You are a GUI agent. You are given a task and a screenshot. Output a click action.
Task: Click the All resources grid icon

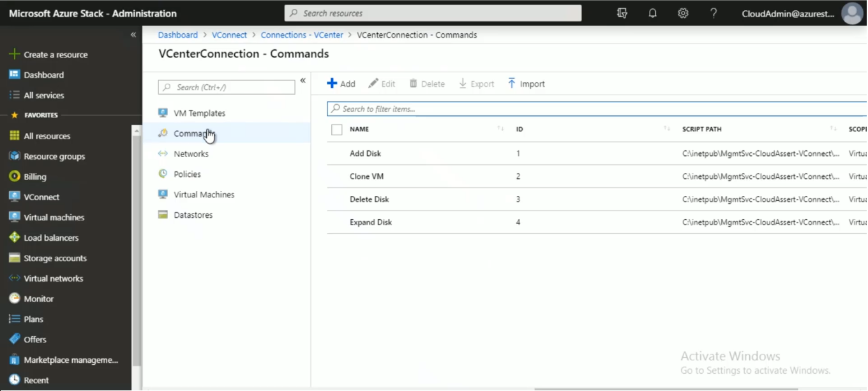[x=14, y=136]
